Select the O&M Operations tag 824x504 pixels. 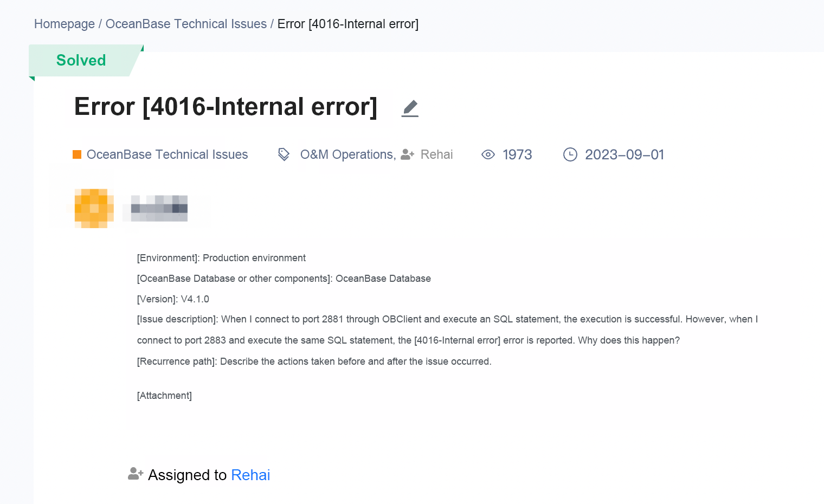[348, 154]
